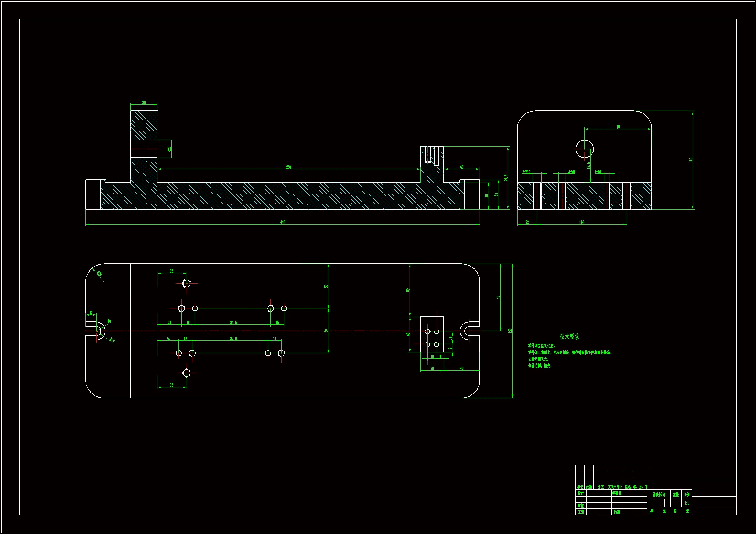
Task: Select the 标准化 cell in title block
Action: coord(617,493)
